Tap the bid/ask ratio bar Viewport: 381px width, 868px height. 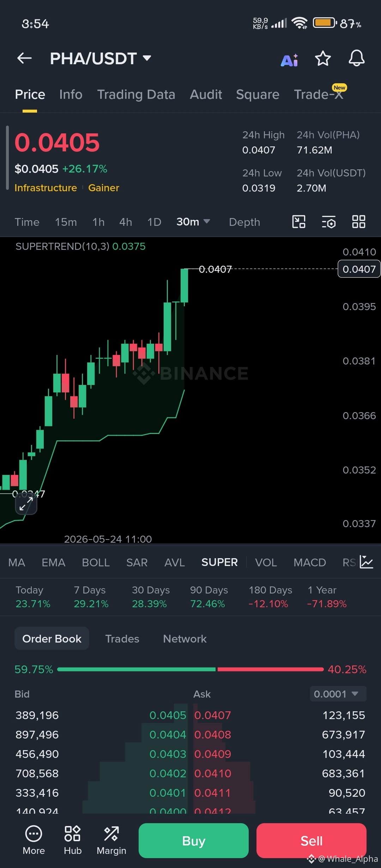point(190,669)
